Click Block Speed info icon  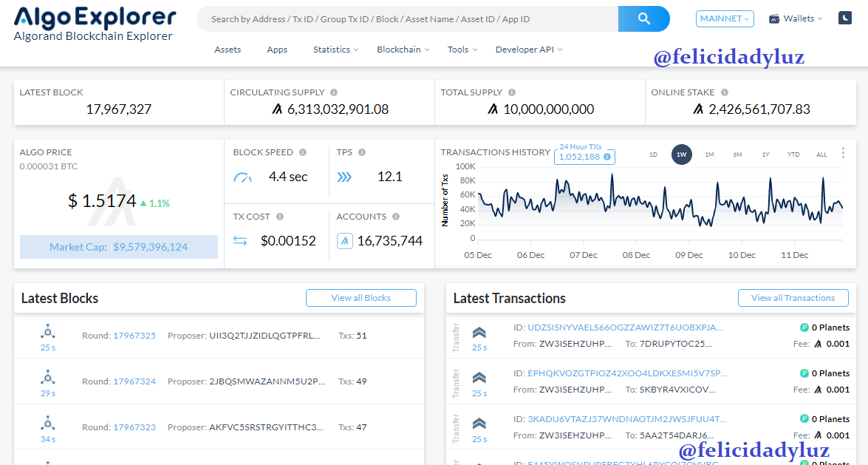click(x=303, y=152)
